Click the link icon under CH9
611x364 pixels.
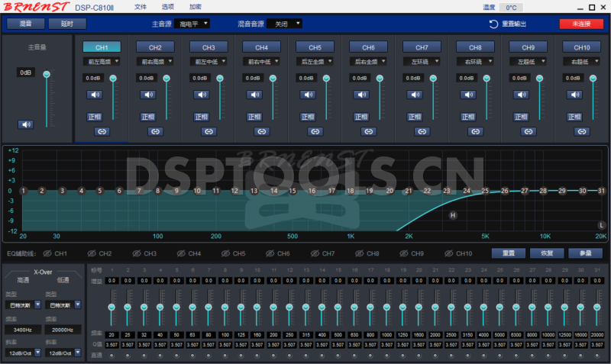point(529,131)
